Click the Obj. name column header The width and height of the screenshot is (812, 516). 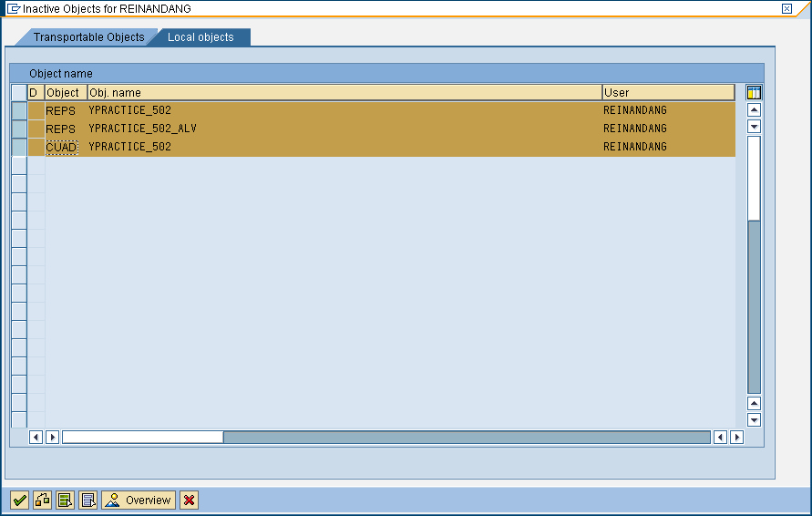coord(344,92)
